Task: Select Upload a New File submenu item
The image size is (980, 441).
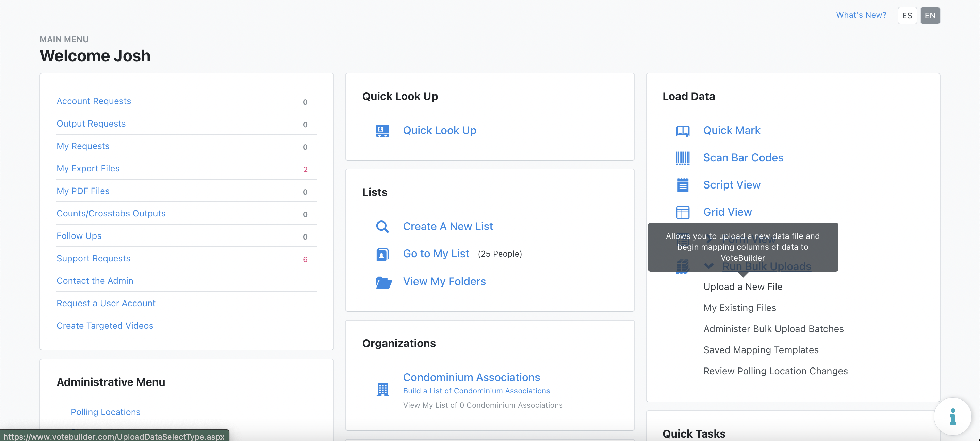Action: click(742, 287)
